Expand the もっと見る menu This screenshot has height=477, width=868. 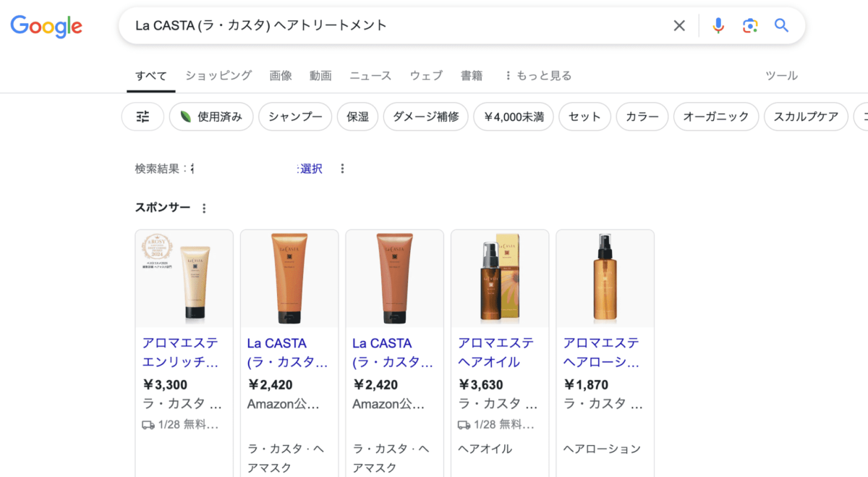click(x=537, y=75)
